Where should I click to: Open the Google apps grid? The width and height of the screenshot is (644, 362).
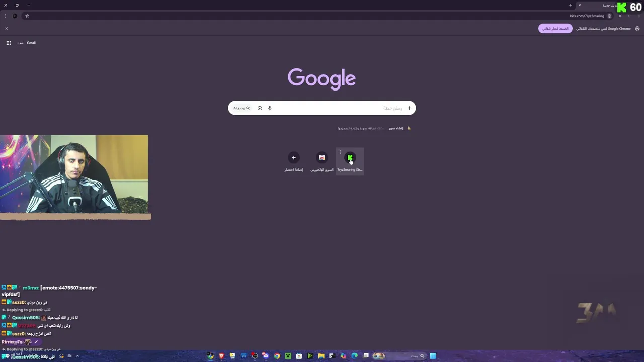9,43
